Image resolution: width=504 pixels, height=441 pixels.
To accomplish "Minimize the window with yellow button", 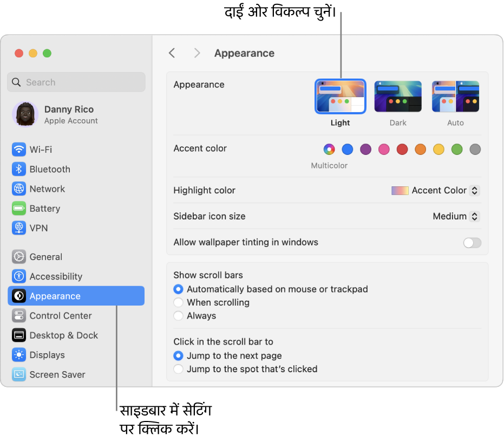I will 33,53.
